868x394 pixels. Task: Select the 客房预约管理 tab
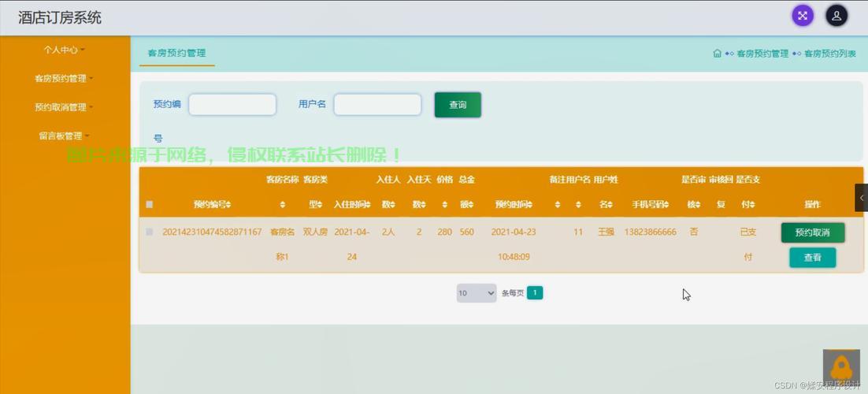pyautogui.click(x=176, y=54)
